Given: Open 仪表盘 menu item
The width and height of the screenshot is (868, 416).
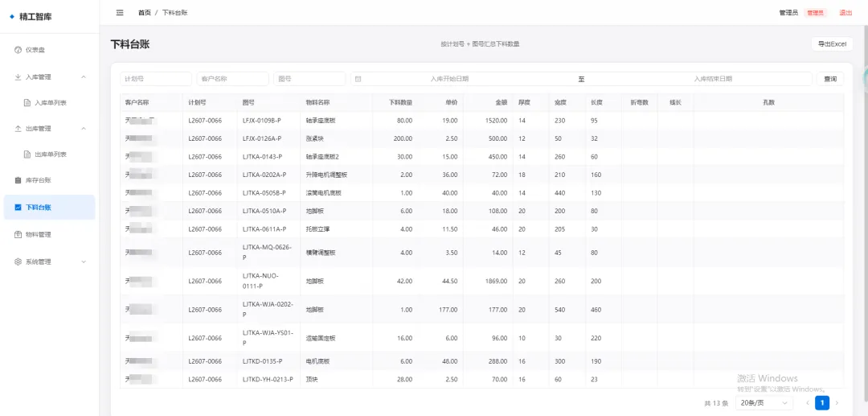Looking at the screenshot, I should click(49, 50).
